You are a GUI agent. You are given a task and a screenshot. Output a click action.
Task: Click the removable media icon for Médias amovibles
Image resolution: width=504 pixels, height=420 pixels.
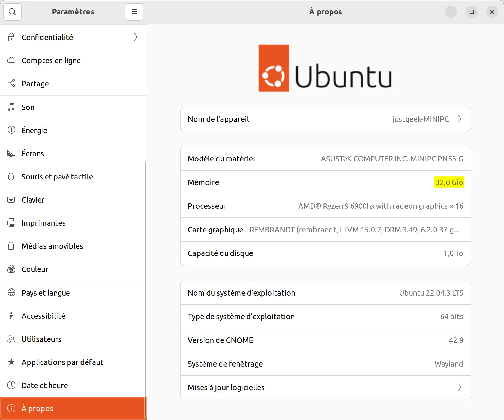click(x=11, y=246)
